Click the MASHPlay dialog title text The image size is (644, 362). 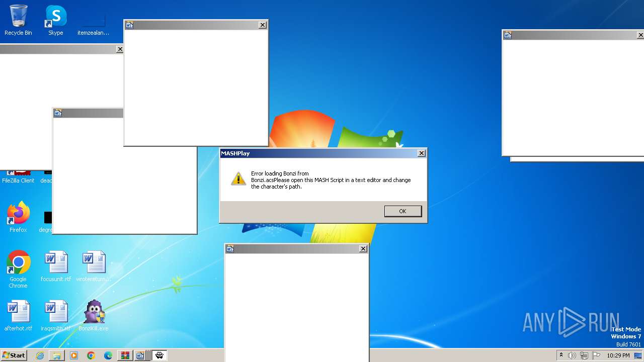point(235,153)
